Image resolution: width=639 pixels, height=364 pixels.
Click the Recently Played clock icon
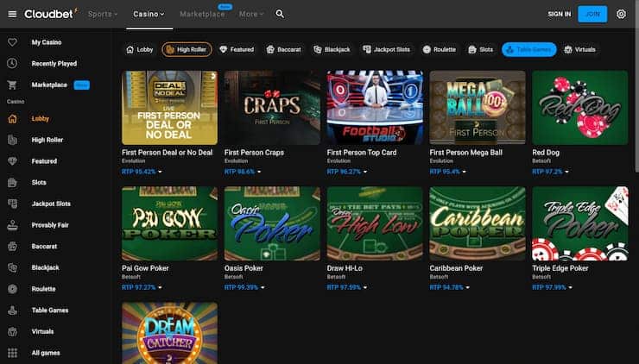(12, 64)
